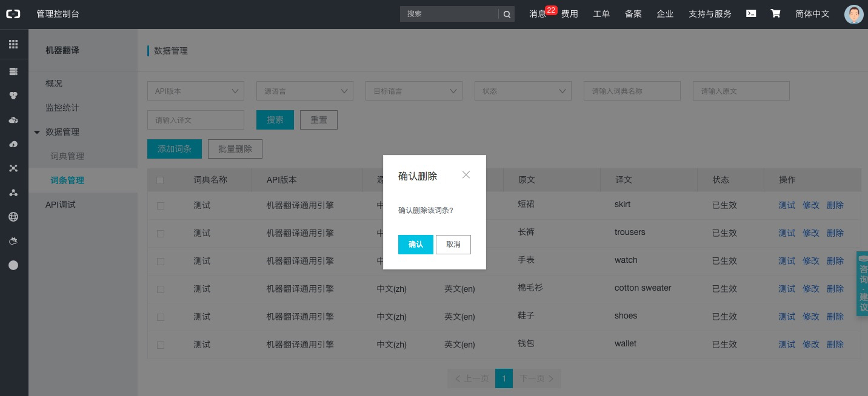Click the globe sidebar icon
Image resolution: width=868 pixels, height=396 pixels.
pos(13,217)
